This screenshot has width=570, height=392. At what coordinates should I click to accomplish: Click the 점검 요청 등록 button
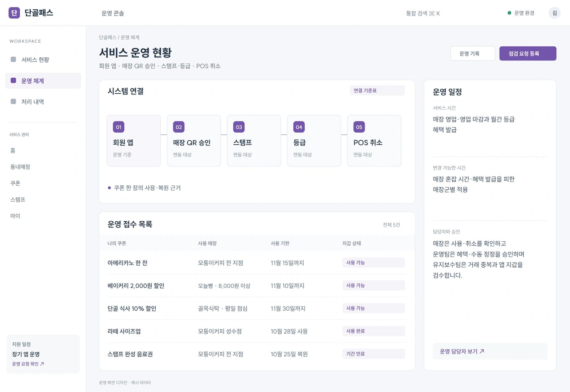point(528,53)
